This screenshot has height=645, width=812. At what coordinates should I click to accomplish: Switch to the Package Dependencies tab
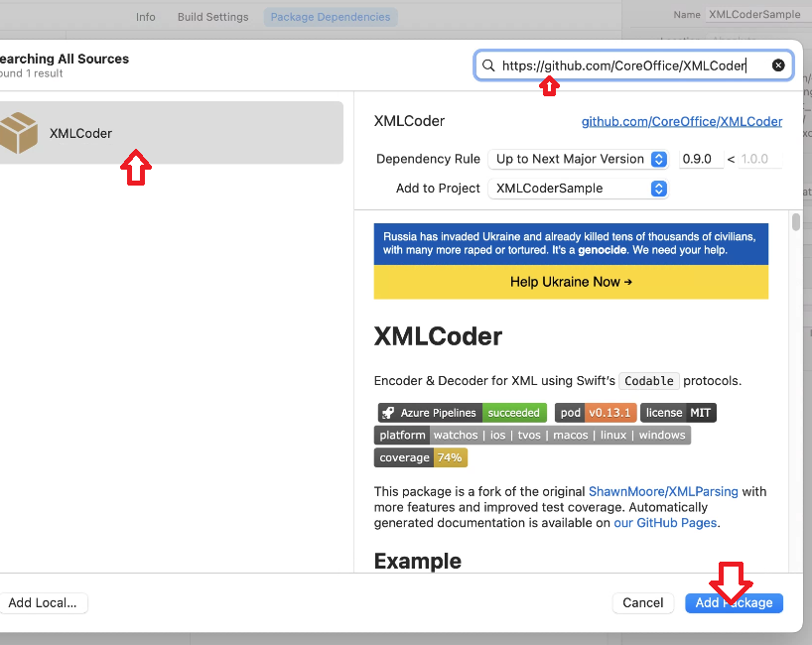point(331,17)
